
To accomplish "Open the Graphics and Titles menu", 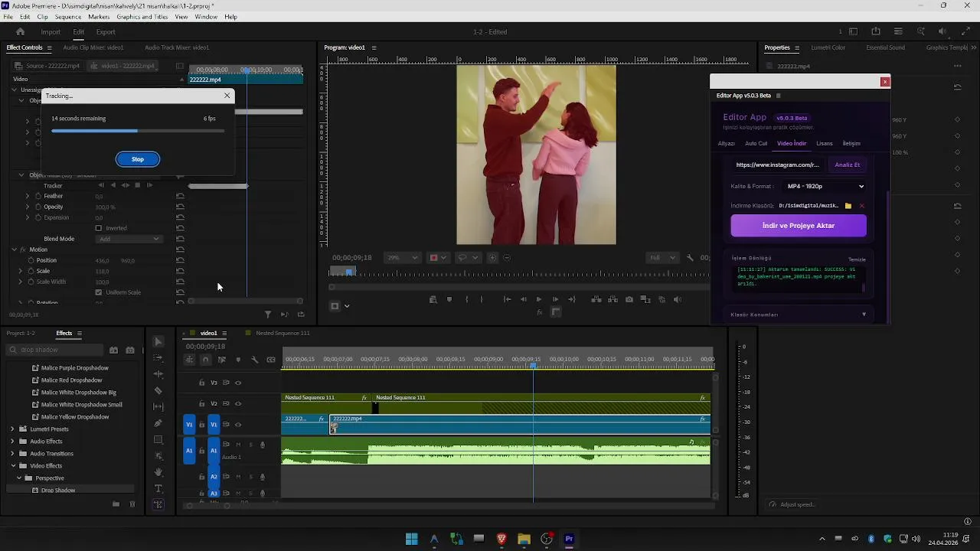I will point(142,17).
